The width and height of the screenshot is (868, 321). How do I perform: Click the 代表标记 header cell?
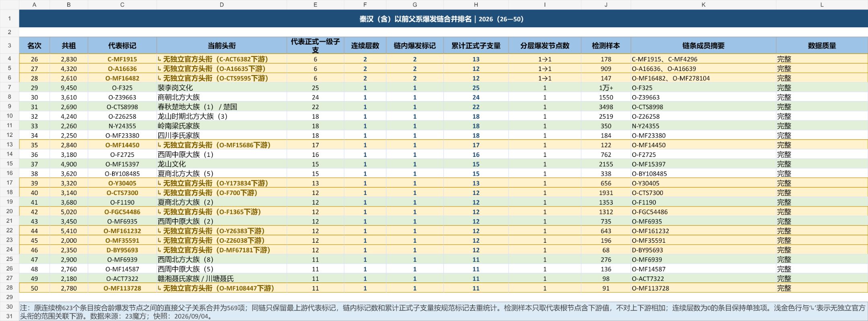pyautogui.click(x=122, y=45)
